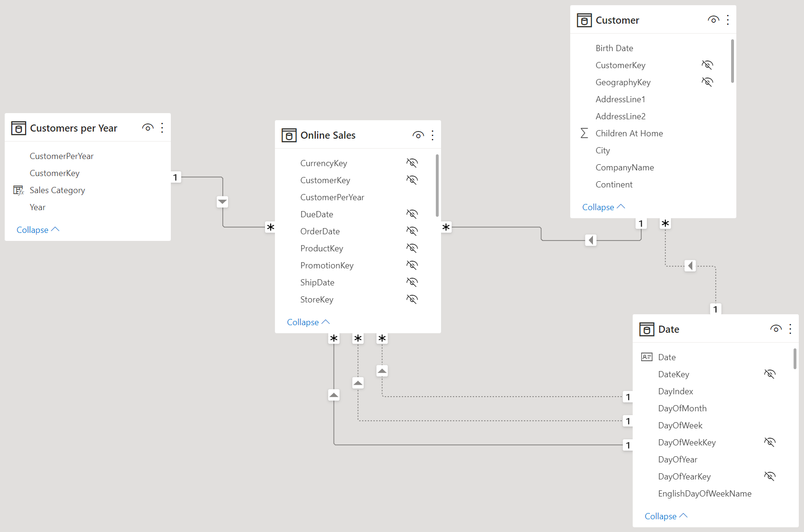The height and width of the screenshot is (532, 804).
Task: Open more options for Date table
Action: click(x=790, y=329)
